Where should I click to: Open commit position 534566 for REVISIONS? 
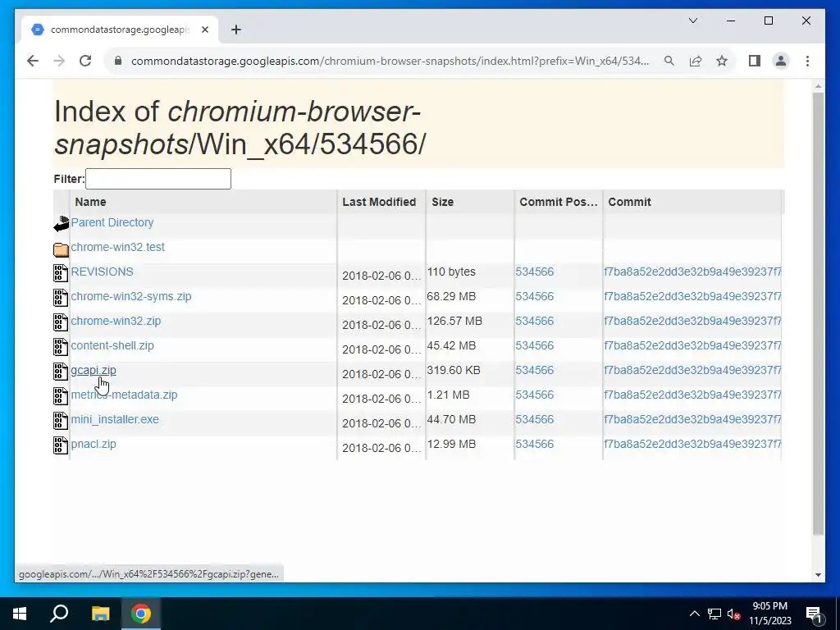(x=534, y=272)
